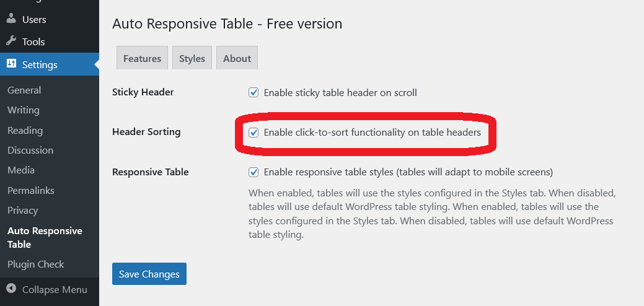Click the Tools wrench icon
Screen dimensions: 644x306
pos(11,42)
